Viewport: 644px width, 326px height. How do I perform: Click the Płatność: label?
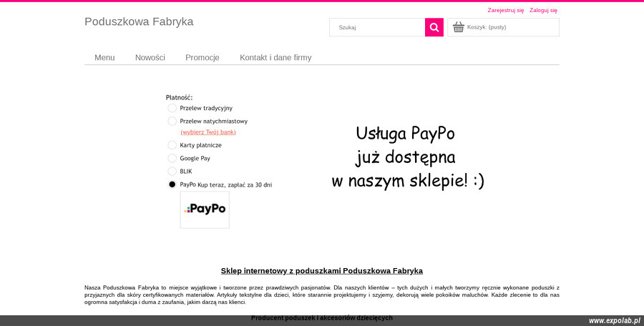179,97
